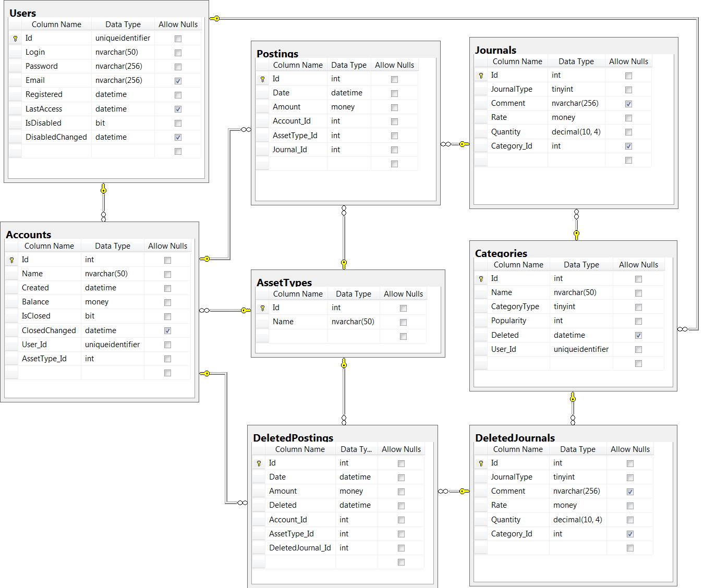Select infinity endpoint left of DeletedPostings Deleted row
Image resolution: width=704 pixels, height=588 pixels.
tap(242, 503)
